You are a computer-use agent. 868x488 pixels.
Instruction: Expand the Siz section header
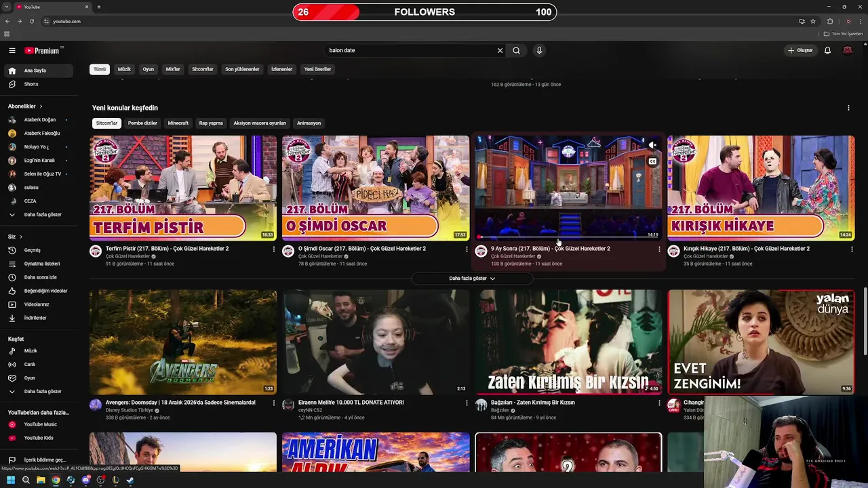(15, 237)
